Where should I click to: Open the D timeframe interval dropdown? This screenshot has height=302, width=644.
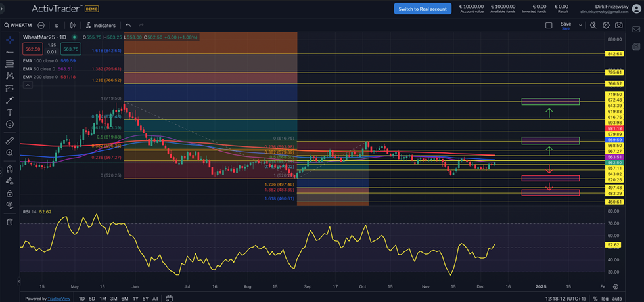point(57,25)
